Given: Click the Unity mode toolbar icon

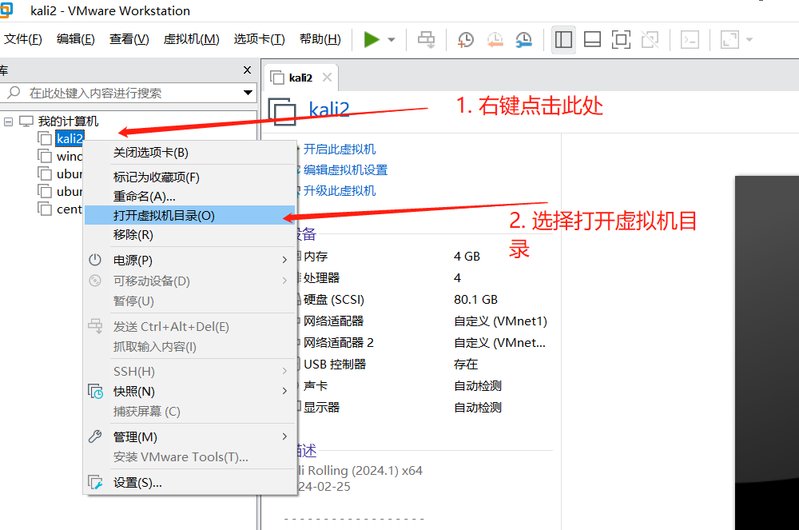Looking at the screenshot, I should click(x=650, y=39).
